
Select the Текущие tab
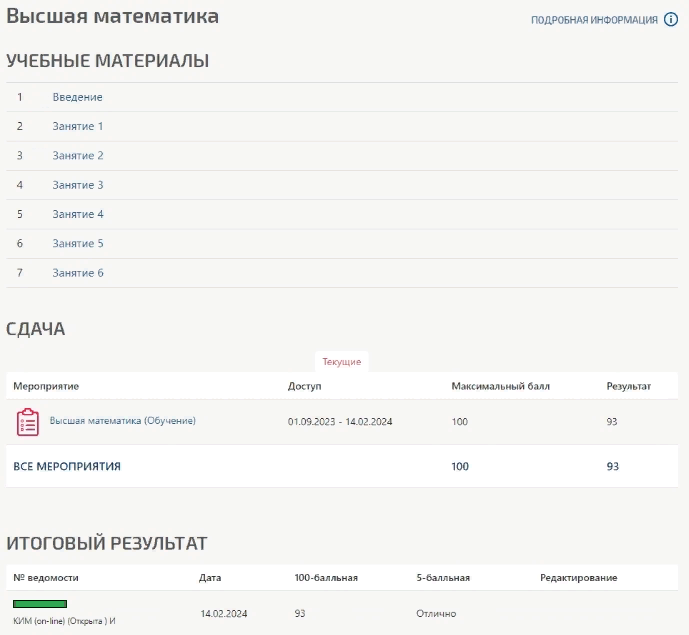click(x=342, y=361)
